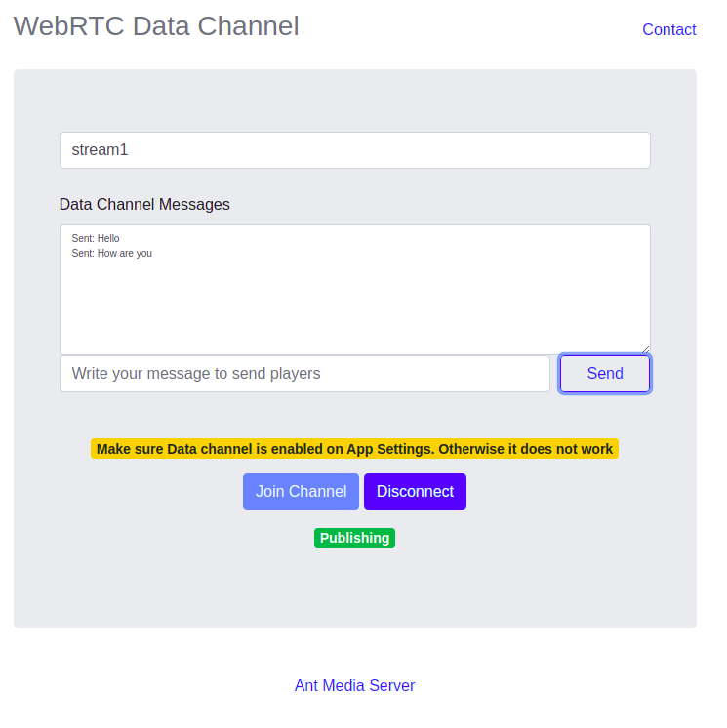Visit the Ant Media Server link
The width and height of the screenshot is (727, 728).
354,685
